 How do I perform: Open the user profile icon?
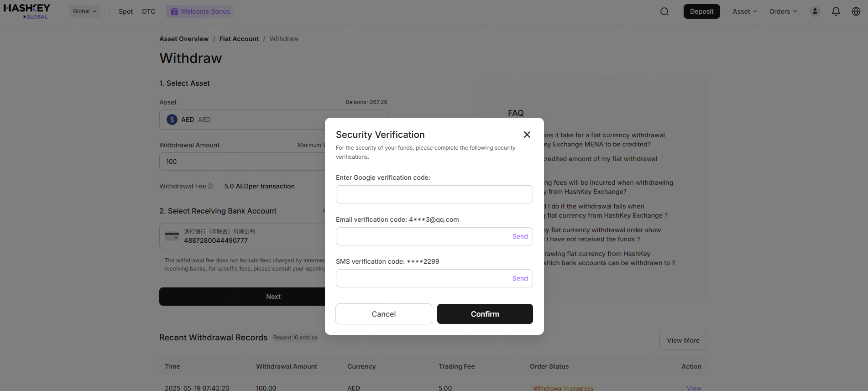(x=815, y=11)
